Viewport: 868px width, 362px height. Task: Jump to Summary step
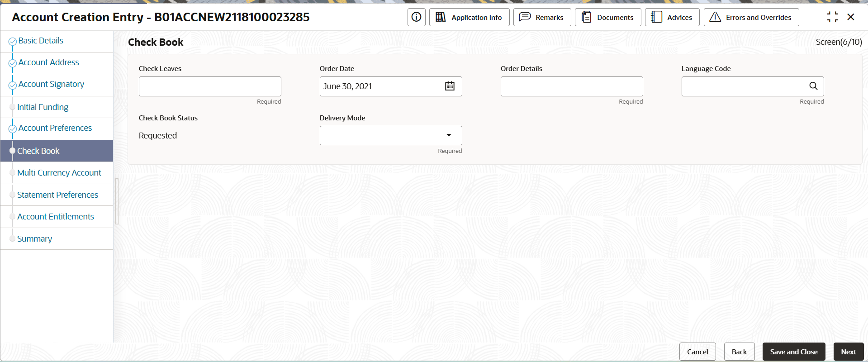57,239
